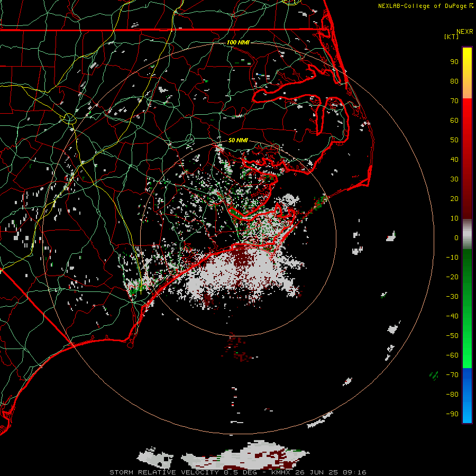Click the -90 value on velocity scale
476x476 pixels.
452,414
